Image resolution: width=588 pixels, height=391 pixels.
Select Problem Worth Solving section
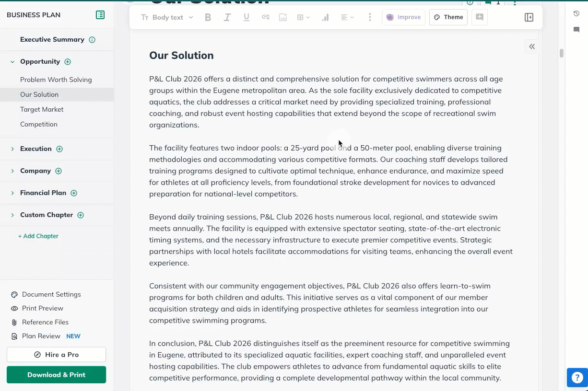[56, 80]
